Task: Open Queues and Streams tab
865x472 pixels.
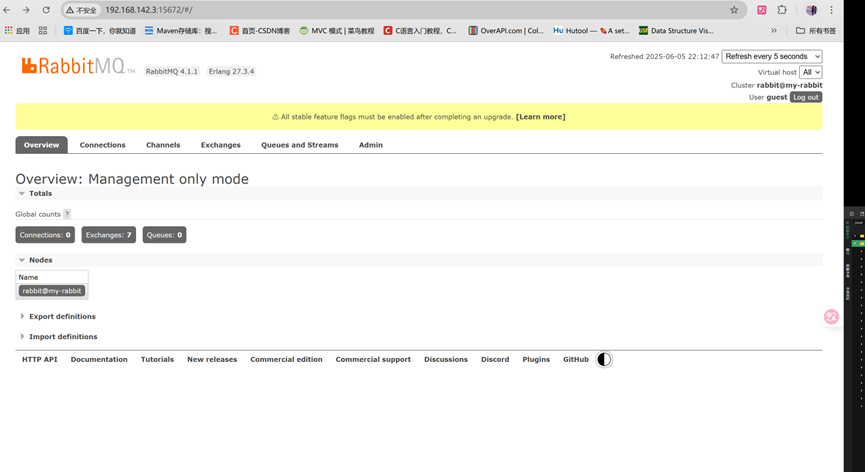Action: (x=300, y=145)
